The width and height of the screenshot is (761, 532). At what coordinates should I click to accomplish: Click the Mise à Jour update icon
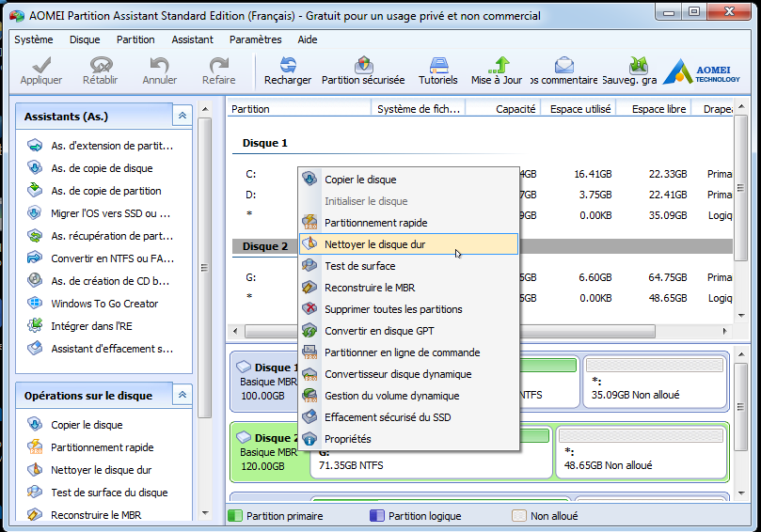tap(499, 65)
